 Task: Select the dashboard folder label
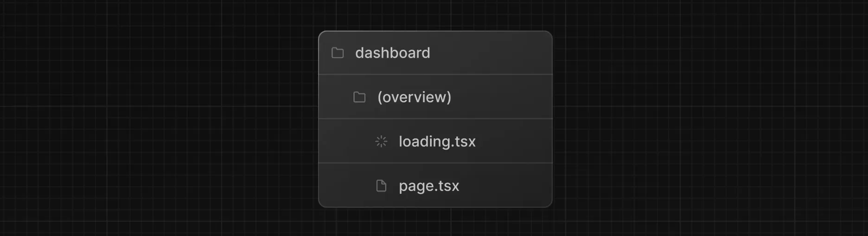(393, 52)
